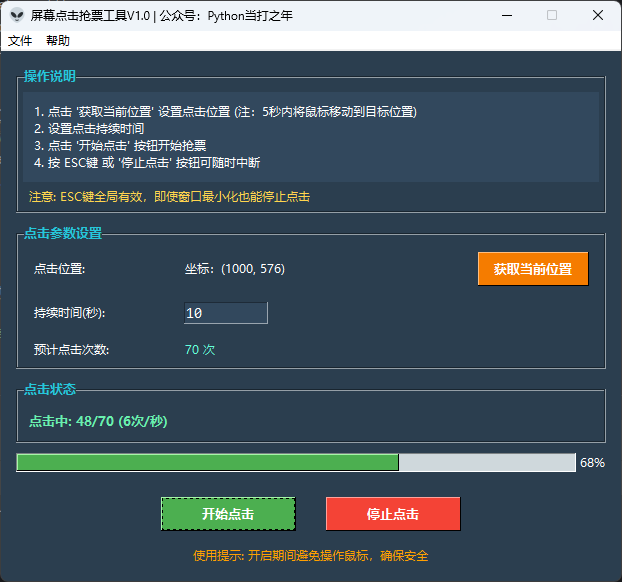Image resolution: width=622 pixels, height=582 pixels.
Task: Start clicking with the 开始点击 button
Action: tap(228, 514)
